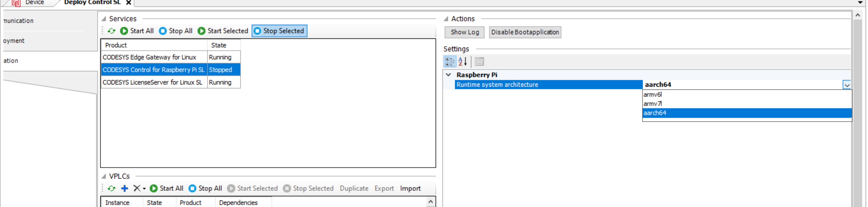Switch settings to categorized view
This screenshot has height=207, width=868.
coord(450,62)
